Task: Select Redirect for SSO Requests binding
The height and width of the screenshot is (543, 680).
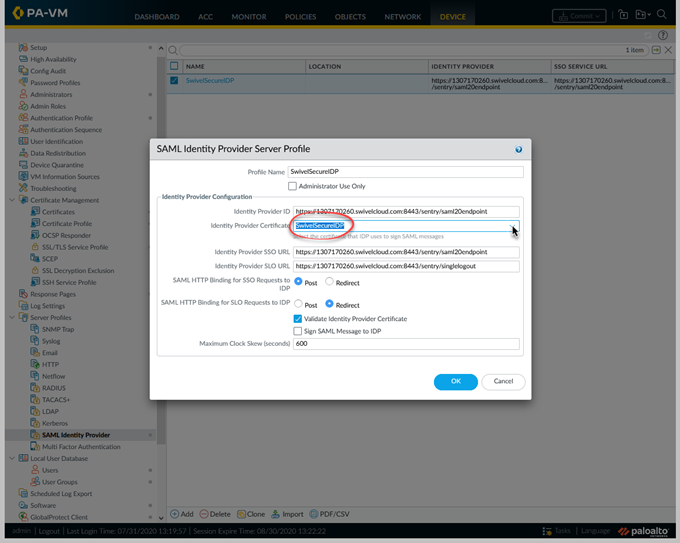Action: point(330,282)
